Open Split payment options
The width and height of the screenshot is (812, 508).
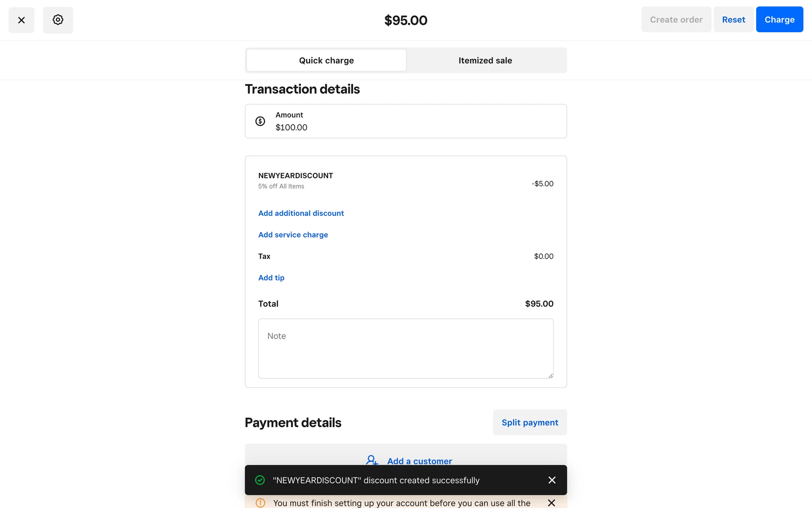click(529, 422)
